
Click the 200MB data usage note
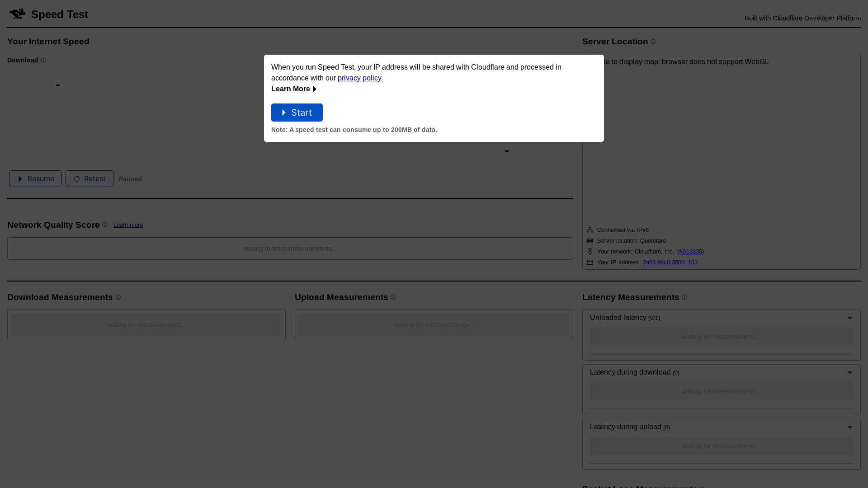(354, 130)
